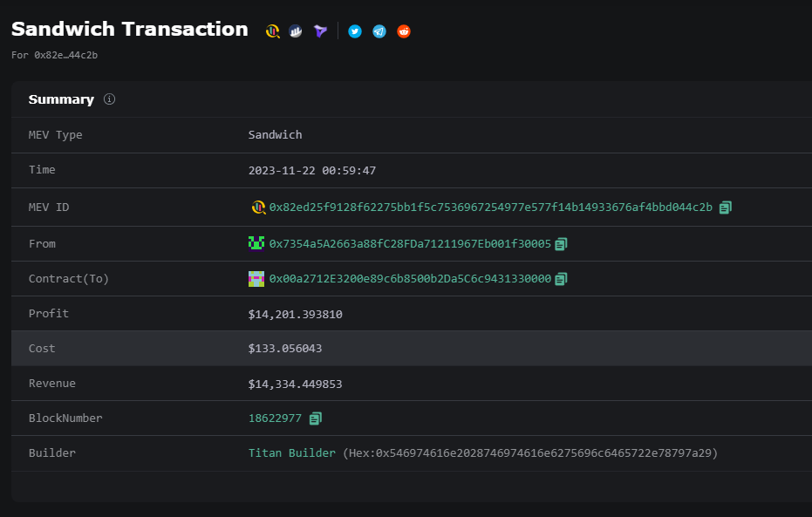Share the transaction on Reddit
The image size is (812, 517).
pos(404,31)
